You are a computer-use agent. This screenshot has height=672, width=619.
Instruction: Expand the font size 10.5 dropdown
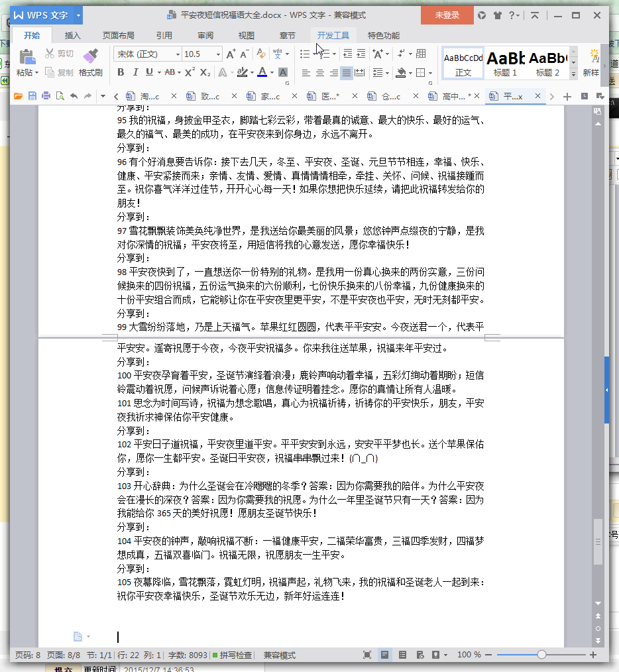[x=218, y=54]
